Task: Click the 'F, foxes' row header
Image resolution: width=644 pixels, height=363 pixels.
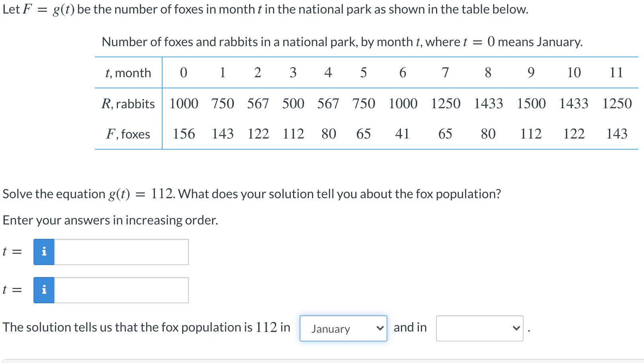Action: (x=128, y=134)
